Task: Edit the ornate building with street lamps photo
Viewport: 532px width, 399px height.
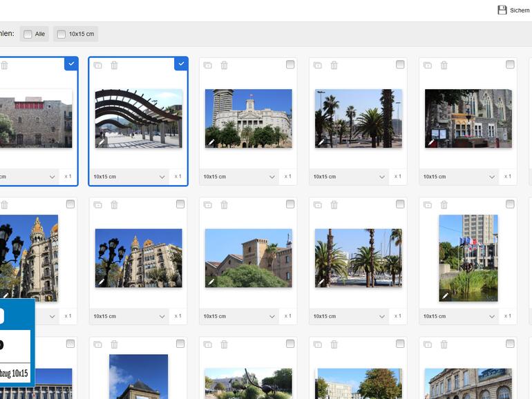Action: tap(102, 282)
